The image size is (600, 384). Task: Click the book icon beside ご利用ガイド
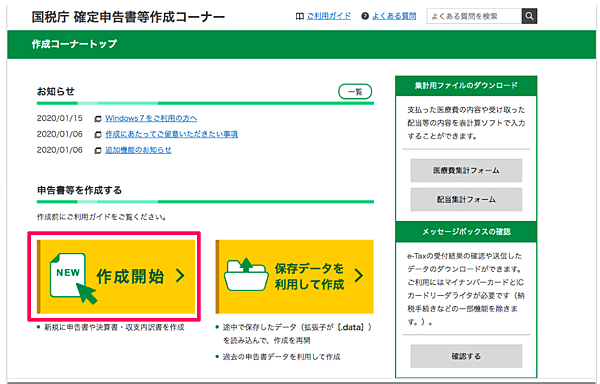(300, 16)
